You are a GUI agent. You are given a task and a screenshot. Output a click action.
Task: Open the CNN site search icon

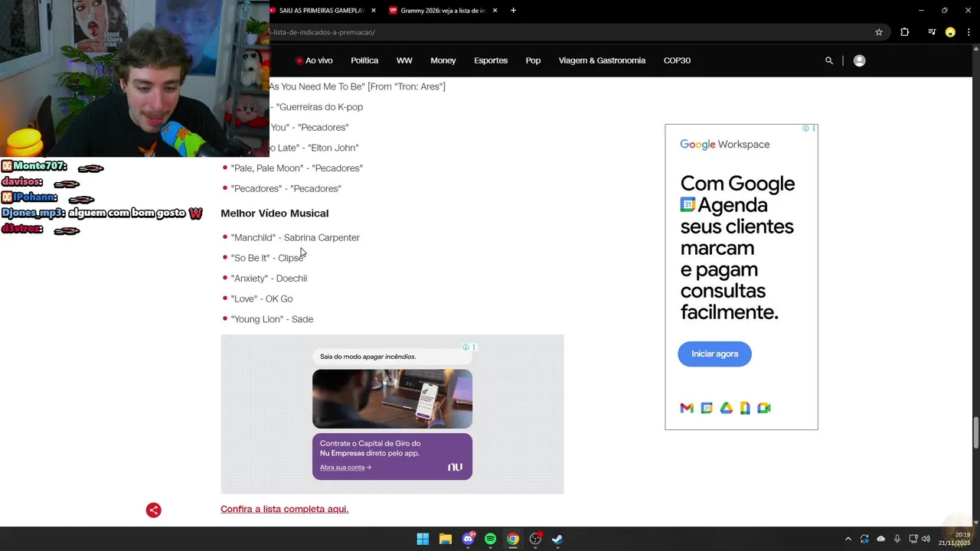828,60
